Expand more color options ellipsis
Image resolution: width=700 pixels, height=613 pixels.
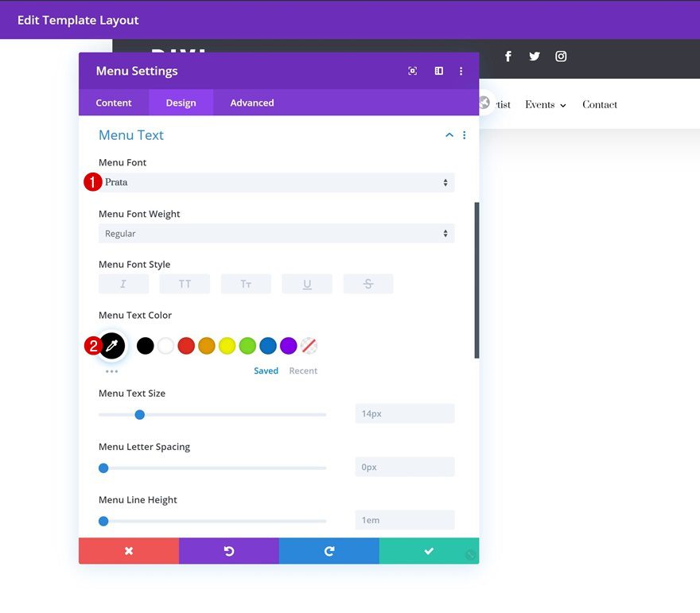click(x=111, y=371)
